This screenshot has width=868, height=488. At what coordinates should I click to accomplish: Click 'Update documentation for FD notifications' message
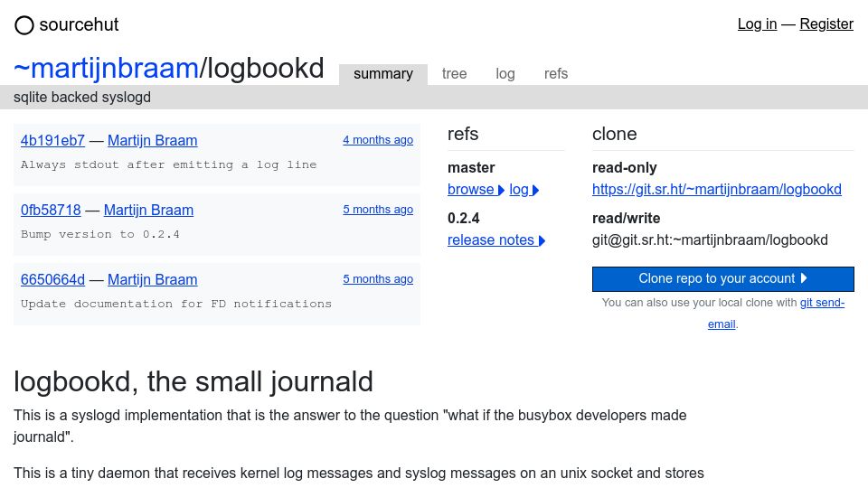coord(176,305)
